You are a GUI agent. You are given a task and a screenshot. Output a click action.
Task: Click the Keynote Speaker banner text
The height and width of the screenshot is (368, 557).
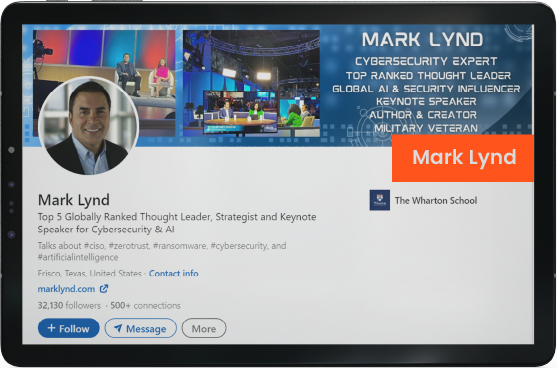[426, 101]
